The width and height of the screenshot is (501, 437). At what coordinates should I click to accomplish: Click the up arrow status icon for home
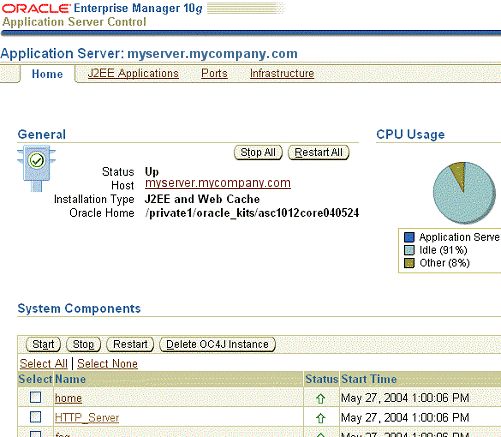[x=321, y=398]
